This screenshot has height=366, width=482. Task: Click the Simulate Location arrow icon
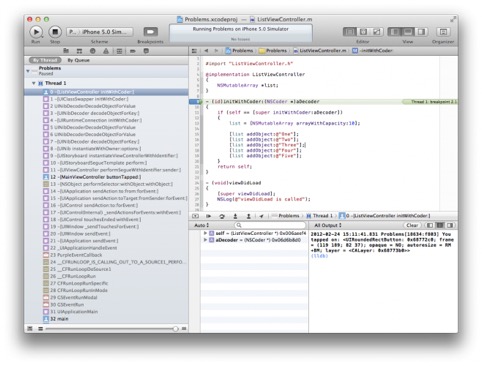(262, 216)
